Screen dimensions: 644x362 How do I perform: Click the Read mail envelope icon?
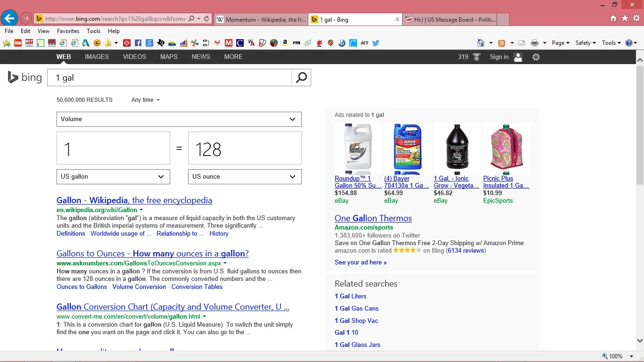point(521,43)
